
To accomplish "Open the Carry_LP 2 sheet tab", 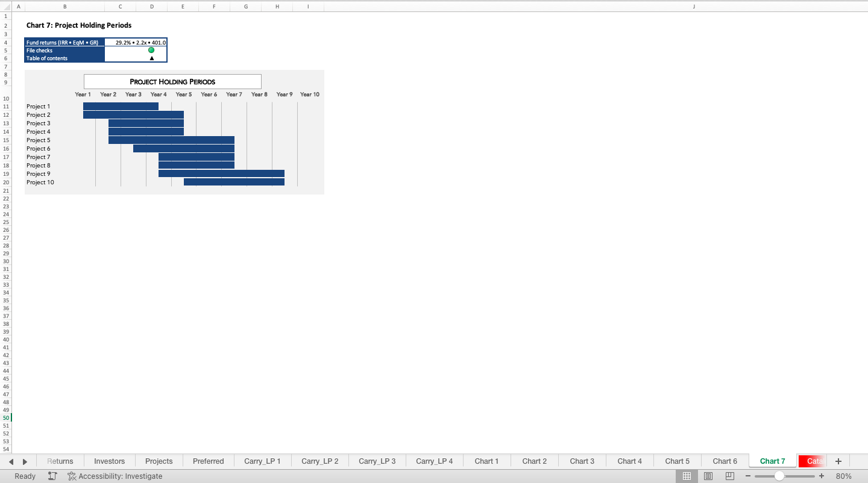I will coord(320,461).
